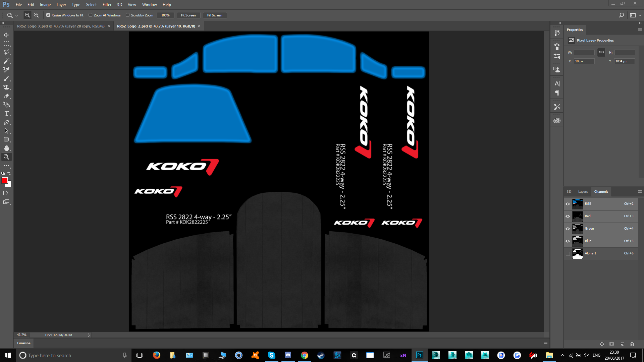644x362 pixels.
Task: Show the Alpha 1 channel visibility
Action: coord(568,253)
